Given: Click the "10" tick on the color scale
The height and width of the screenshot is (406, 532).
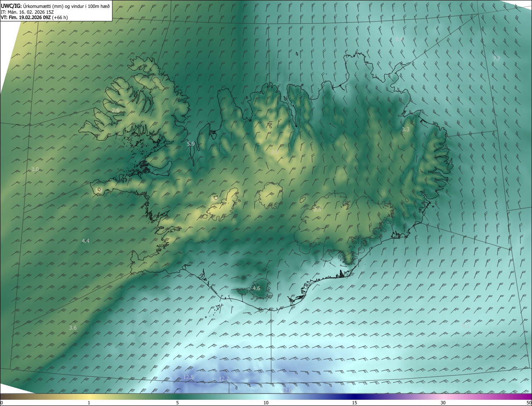Looking at the screenshot, I should click(266, 403).
